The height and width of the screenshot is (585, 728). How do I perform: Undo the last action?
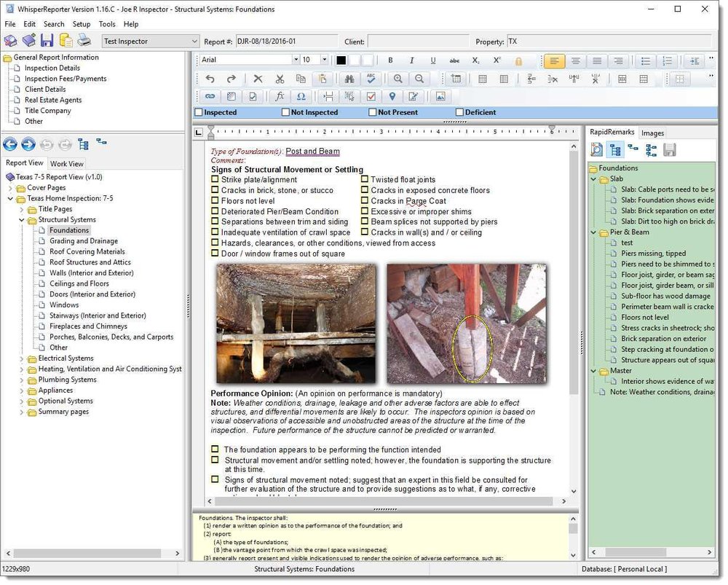click(x=210, y=79)
